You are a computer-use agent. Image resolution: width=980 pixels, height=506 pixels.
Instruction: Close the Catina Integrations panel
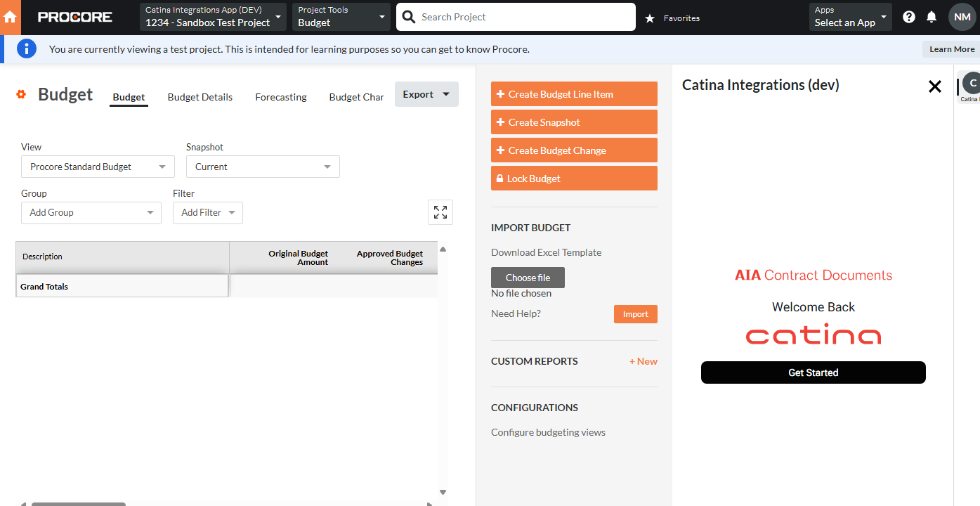pyautogui.click(x=934, y=86)
